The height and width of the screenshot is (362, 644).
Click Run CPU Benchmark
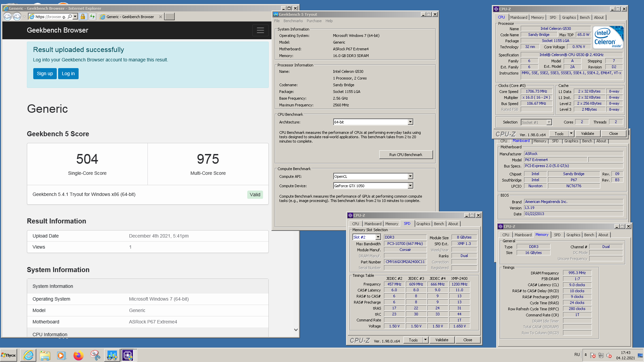(405, 155)
